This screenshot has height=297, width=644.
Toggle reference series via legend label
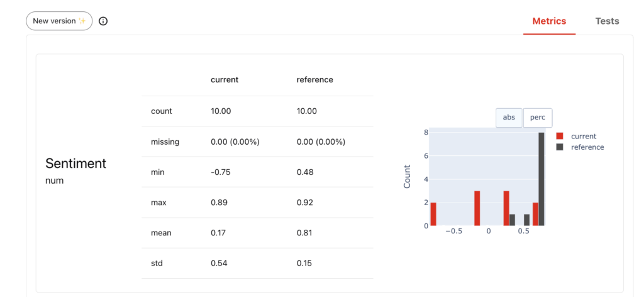587,147
